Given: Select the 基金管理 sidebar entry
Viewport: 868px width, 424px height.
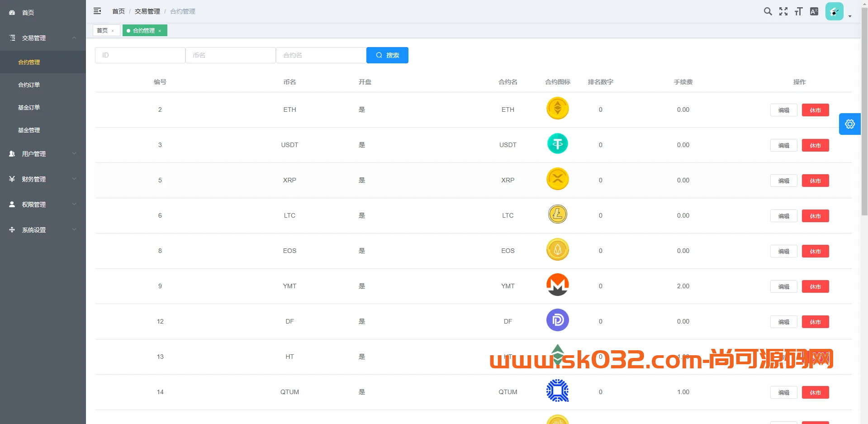Looking at the screenshot, I should 28,130.
